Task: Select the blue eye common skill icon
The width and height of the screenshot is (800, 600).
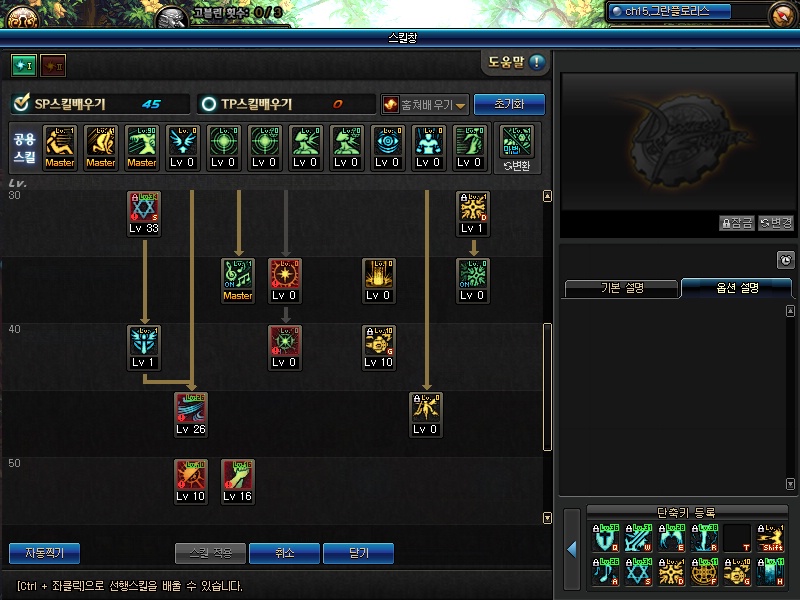Action: tap(388, 141)
